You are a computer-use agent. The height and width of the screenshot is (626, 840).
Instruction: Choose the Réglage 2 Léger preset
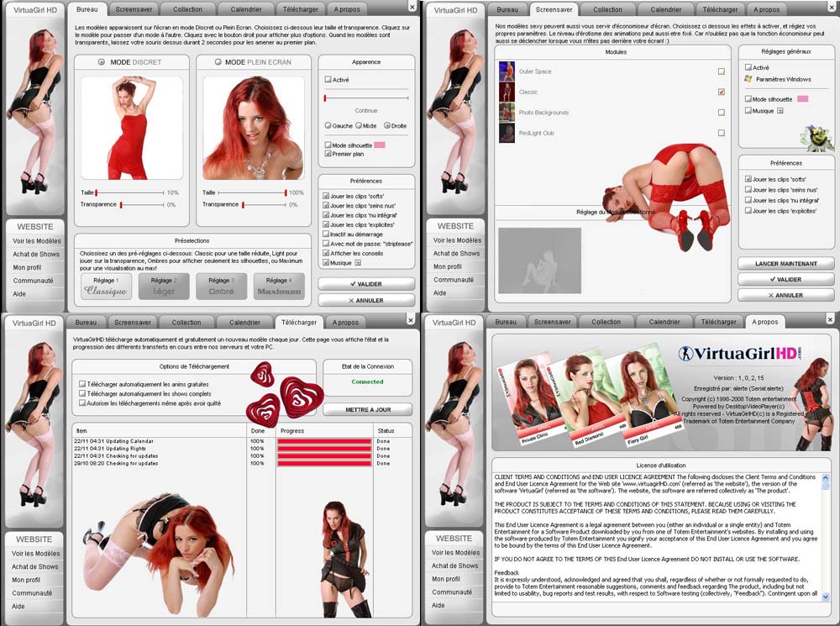(162, 287)
